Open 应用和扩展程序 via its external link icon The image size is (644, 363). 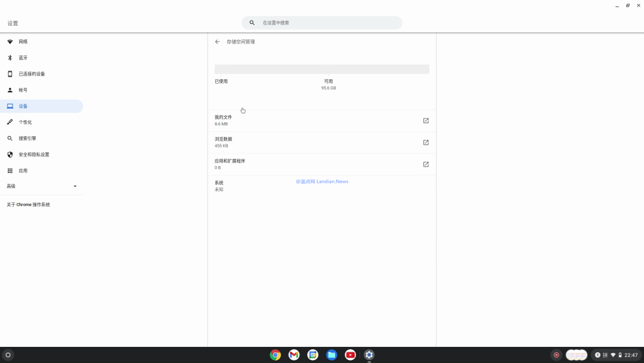point(426,164)
